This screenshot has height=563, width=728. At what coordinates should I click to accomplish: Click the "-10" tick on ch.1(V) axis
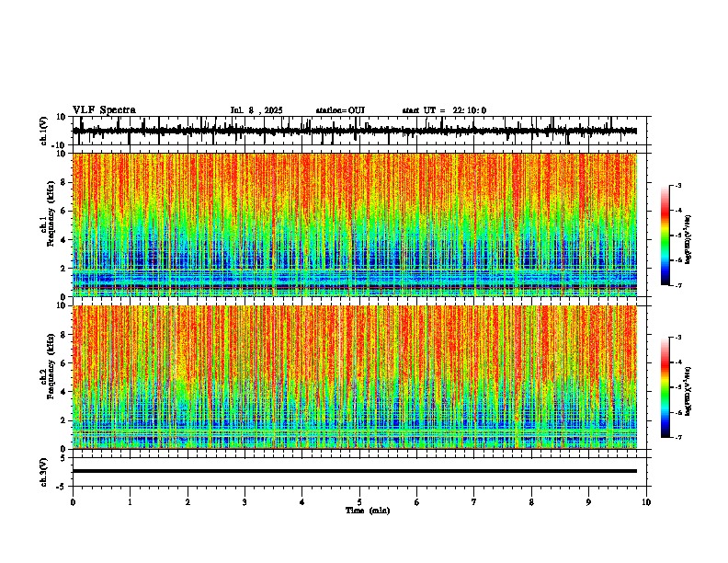60,145
